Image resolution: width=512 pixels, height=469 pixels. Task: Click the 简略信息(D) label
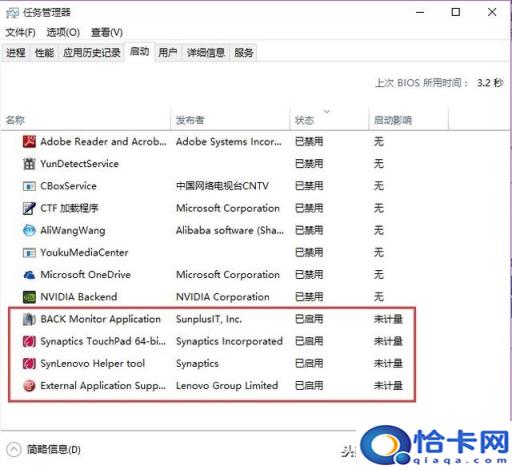[x=54, y=450]
